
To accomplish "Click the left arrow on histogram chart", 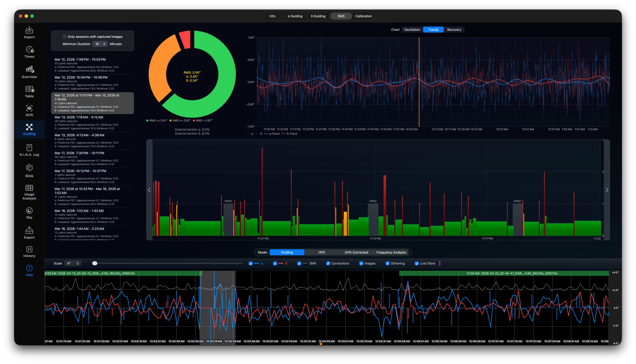I will pos(149,190).
